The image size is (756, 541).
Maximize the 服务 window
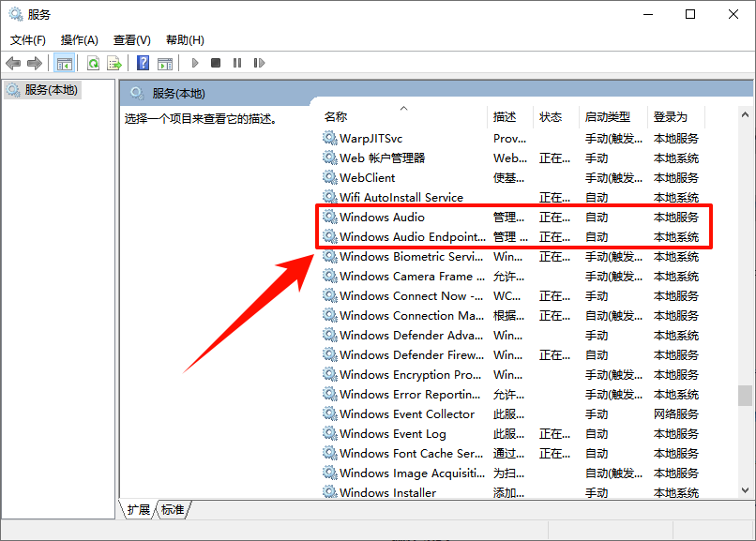[x=690, y=14]
